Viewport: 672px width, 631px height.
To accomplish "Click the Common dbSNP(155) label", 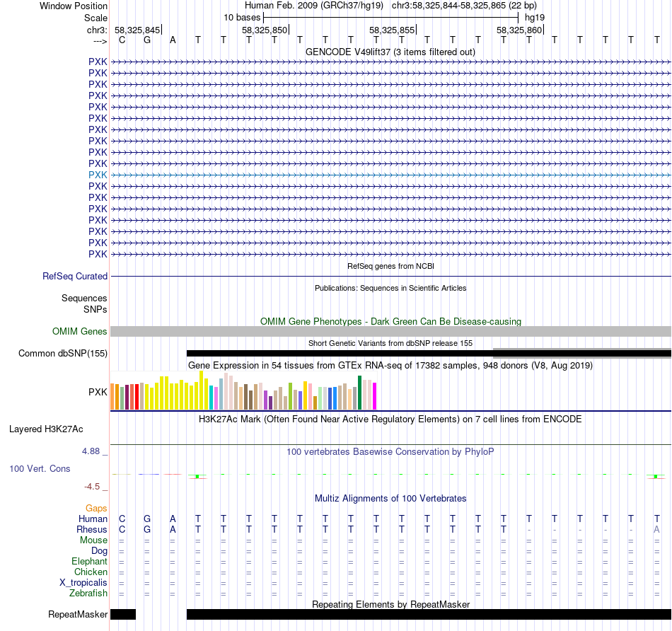I will [x=63, y=354].
